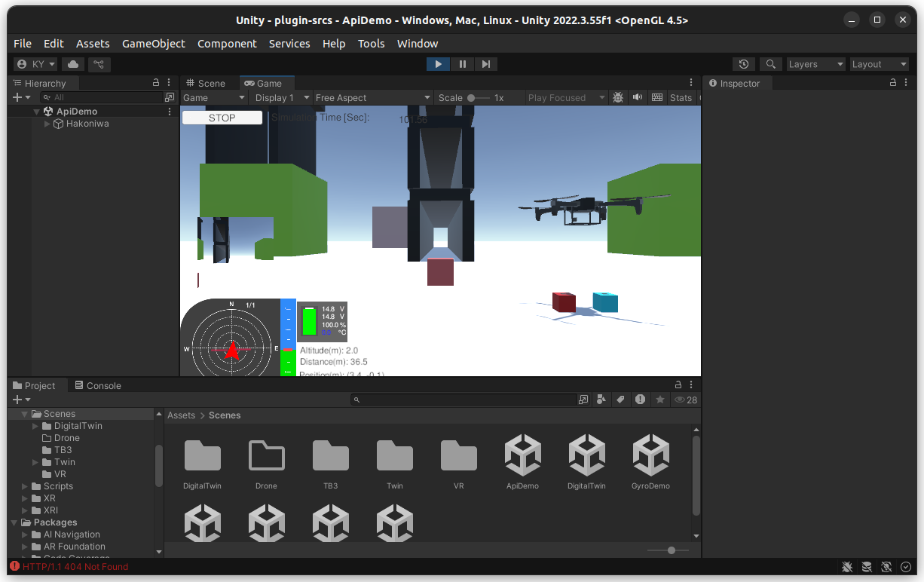This screenshot has width=924, height=582.
Task: Open search window icon in Project search
Action: pyautogui.click(x=583, y=400)
